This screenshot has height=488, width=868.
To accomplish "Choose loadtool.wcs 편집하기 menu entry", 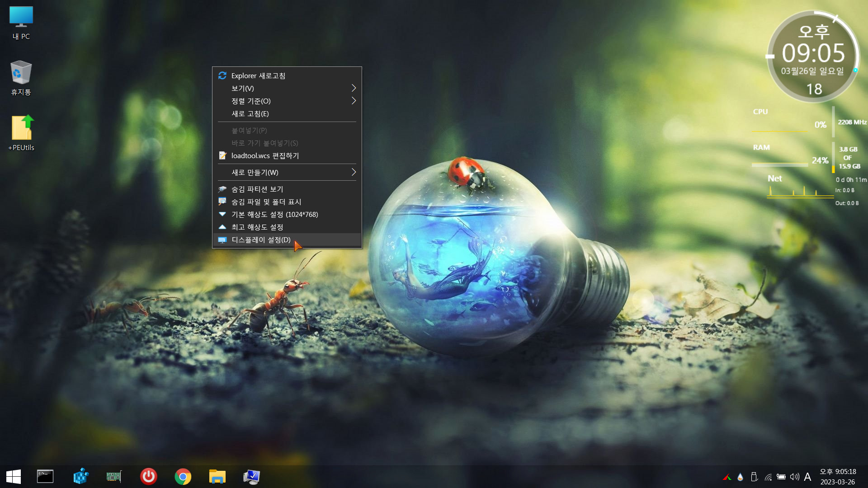I will tap(287, 155).
